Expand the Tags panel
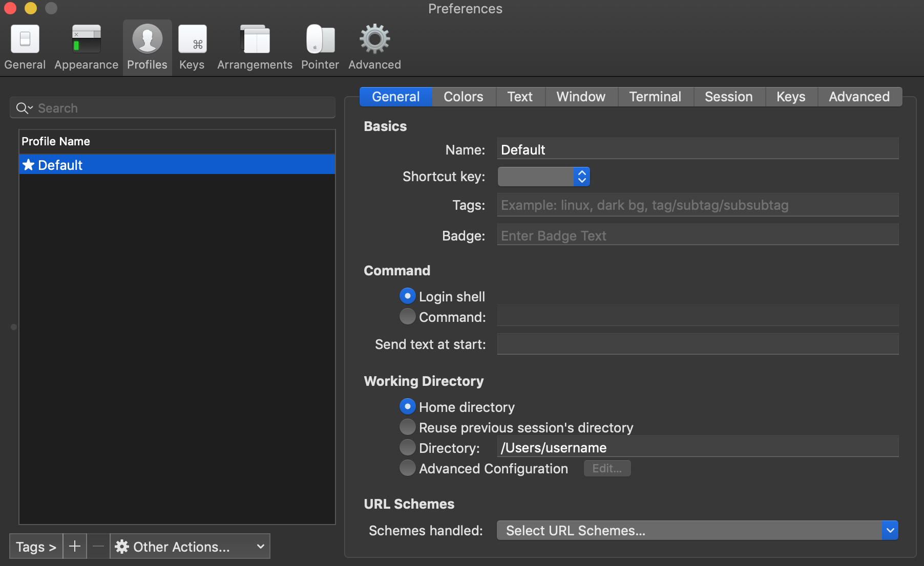This screenshot has height=566, width=924. [x=36, y=546]
